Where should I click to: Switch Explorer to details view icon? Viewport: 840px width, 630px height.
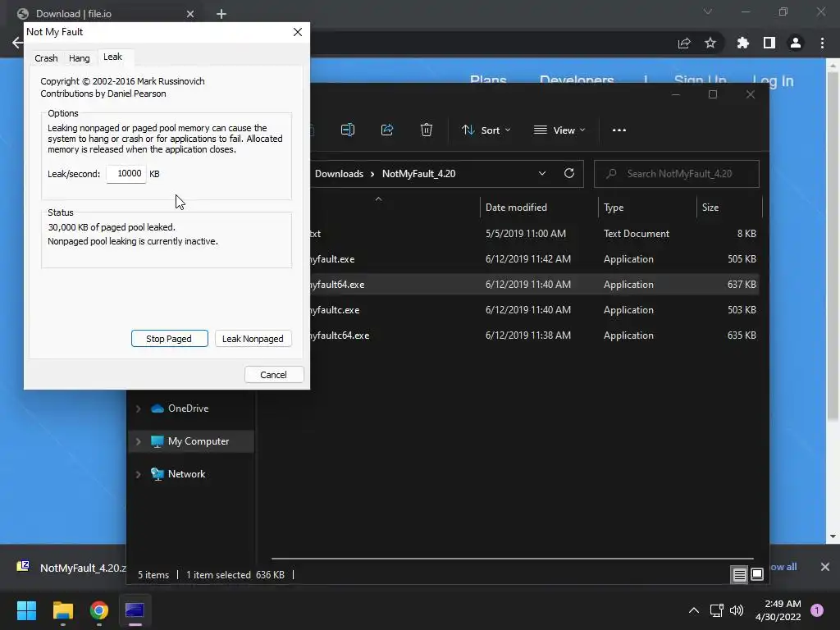point(739,575)
